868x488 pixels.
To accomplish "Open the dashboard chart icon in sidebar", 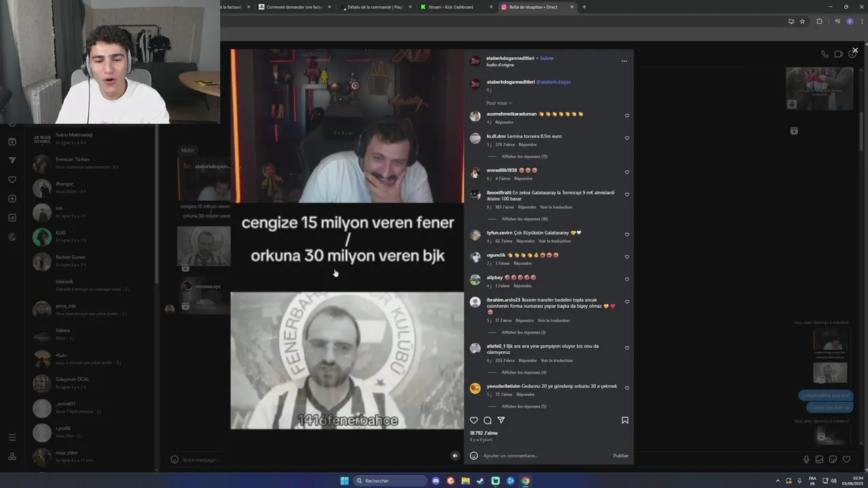I will click(x=12, y=218).
